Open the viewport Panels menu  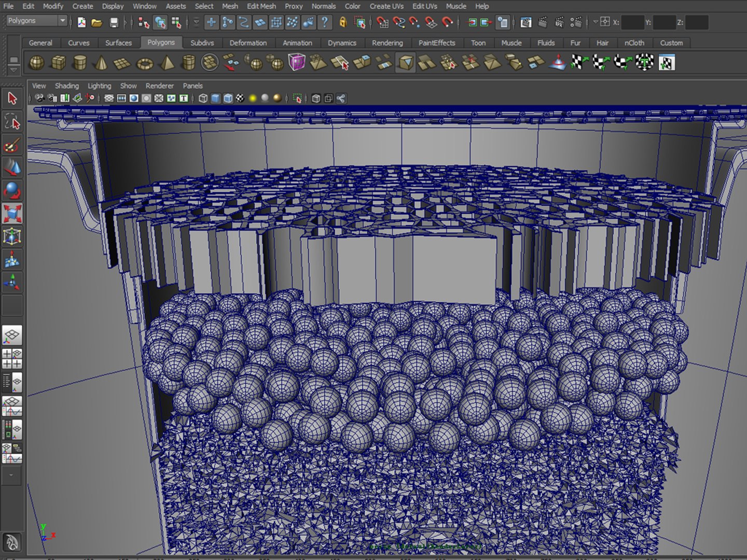[x=192, y=86]
